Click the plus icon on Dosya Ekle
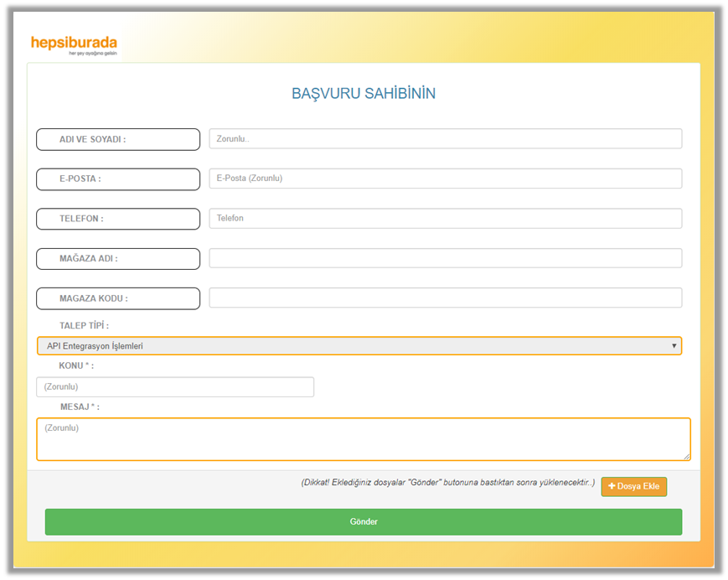728x580 pixels. coord(612,486)
